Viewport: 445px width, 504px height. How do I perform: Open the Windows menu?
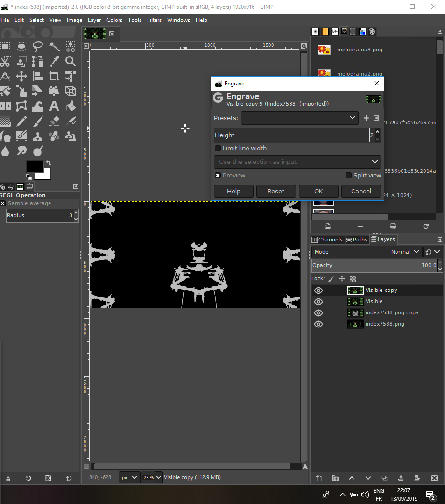[x=179, y=20]
